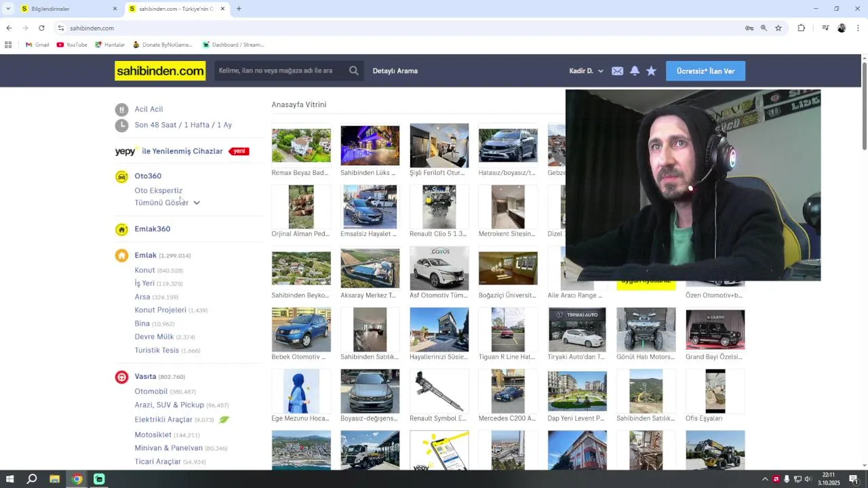The image size is (868, 488).
Task: Click the red Vasıta category icon
Action: [x=121, y=377]
